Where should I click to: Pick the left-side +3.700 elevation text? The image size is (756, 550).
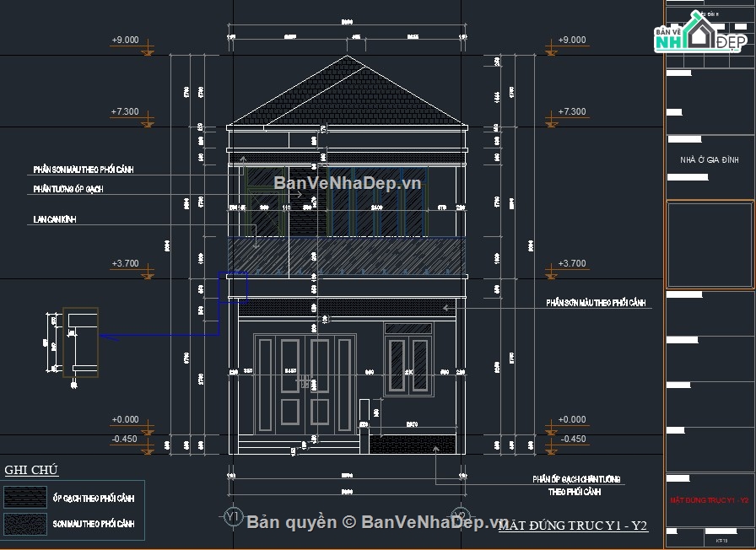click(x=126, y=264)
